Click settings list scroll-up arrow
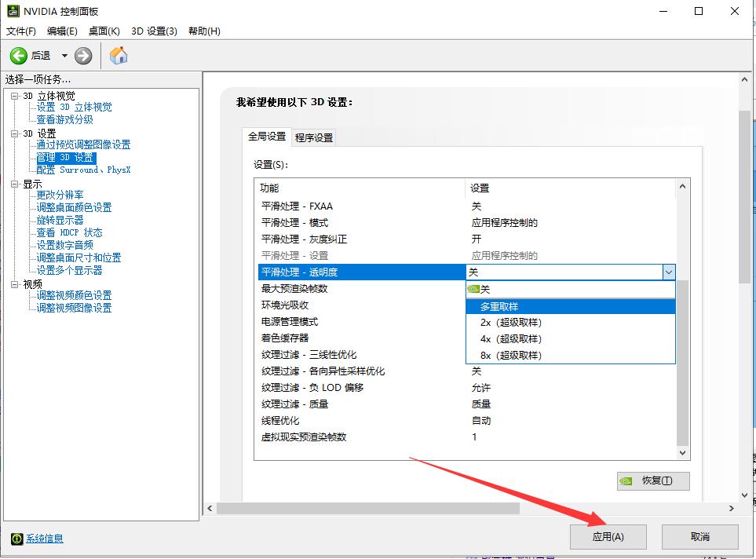Screen dimensions: 756x559 (x=682, y=186)
